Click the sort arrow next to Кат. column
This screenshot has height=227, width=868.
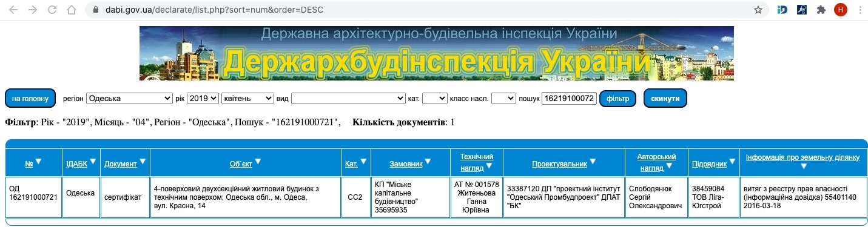pos(363,162)
